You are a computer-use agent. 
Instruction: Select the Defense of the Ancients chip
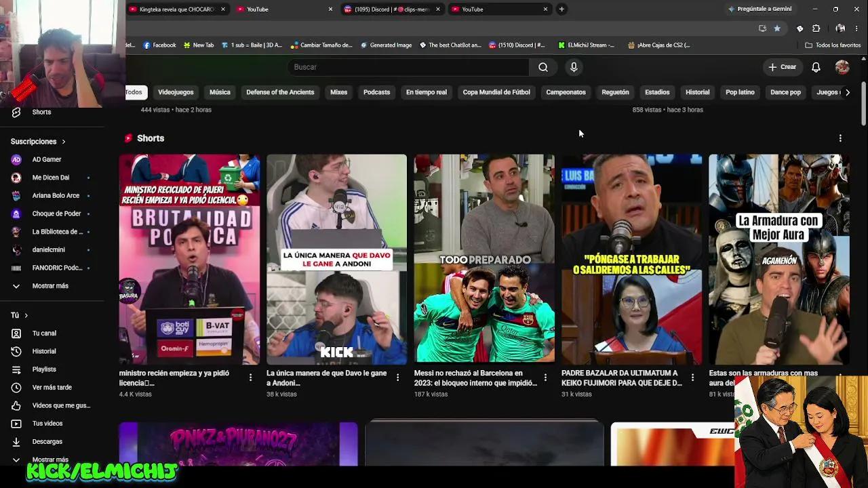coord(280,92)
